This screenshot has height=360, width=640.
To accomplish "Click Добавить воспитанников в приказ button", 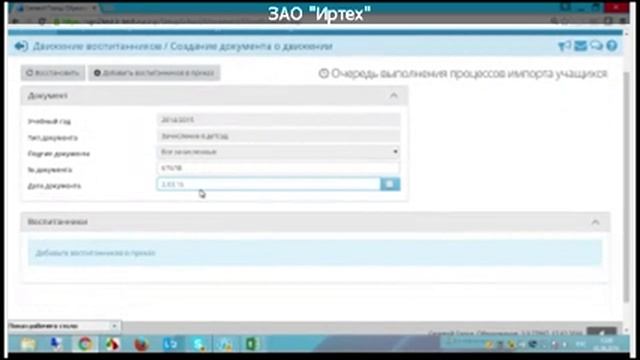I will click(x=154, y=73).
